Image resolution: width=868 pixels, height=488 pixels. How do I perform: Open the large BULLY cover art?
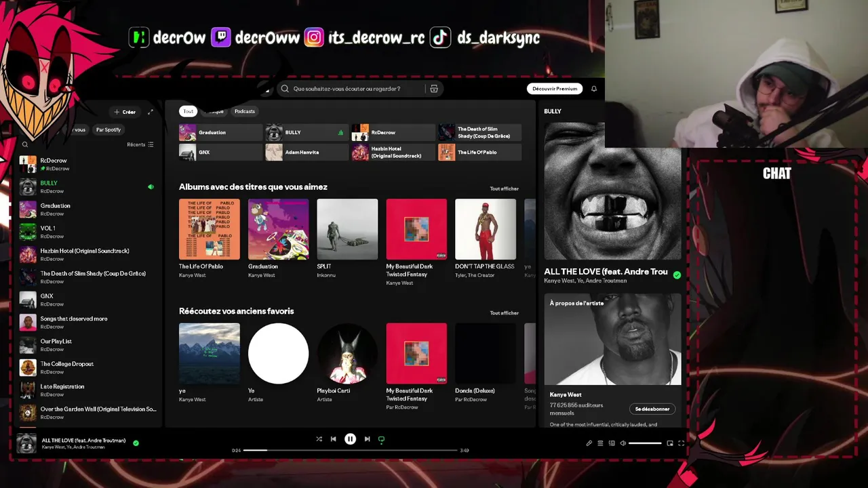(612, 191)
